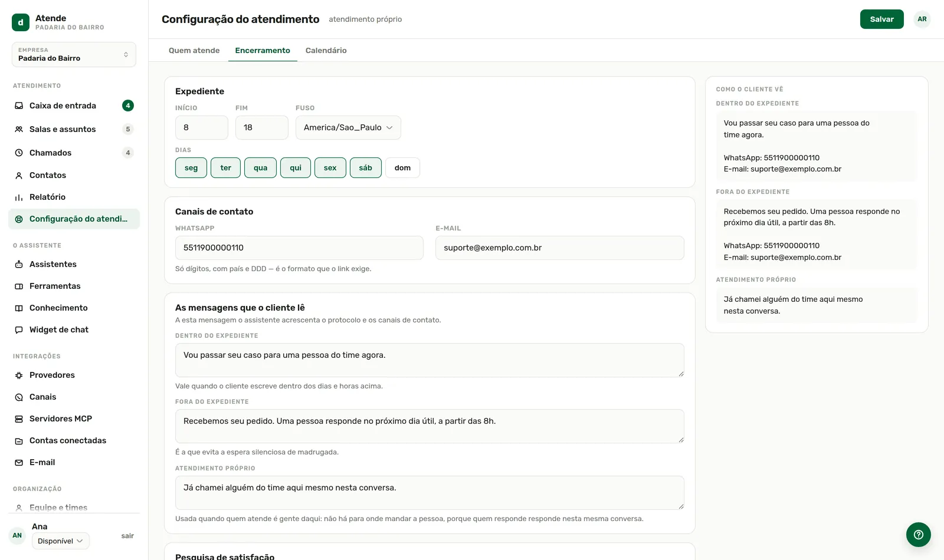The height and width of the screenshot is (560, 944).
Task: Click the sair link
Action: (127, 536)
